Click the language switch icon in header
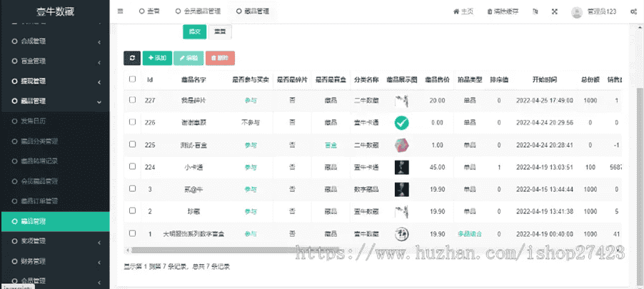644x289 pixels. [535, 11]
